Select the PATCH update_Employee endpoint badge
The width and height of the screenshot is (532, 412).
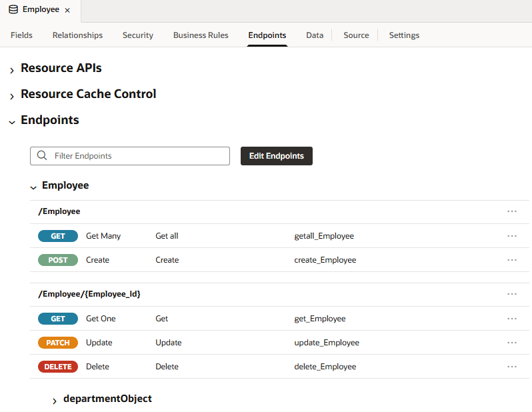[x=58, y=343]
